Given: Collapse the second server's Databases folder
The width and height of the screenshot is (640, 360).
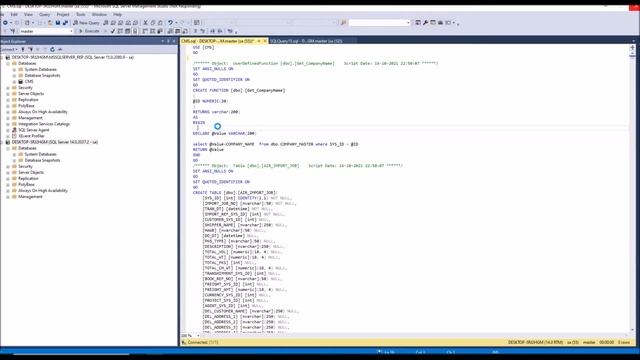Looking at the screenshot, I should point(8,148).
